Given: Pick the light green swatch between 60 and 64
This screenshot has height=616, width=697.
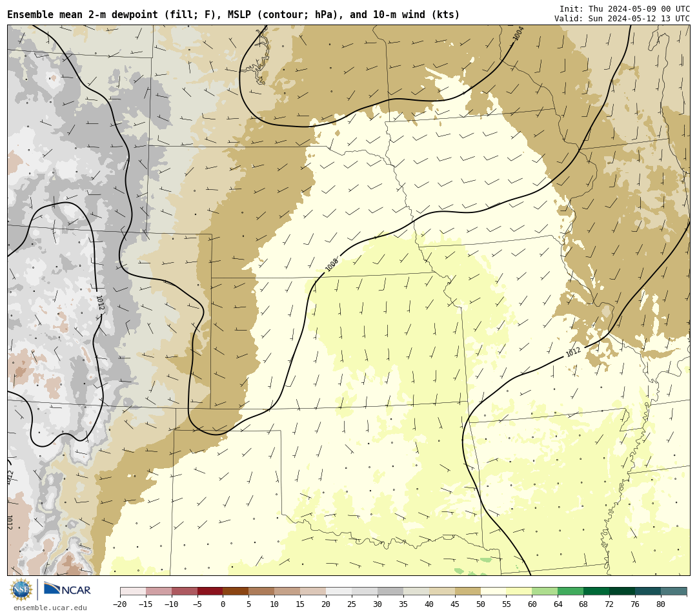Looking at the screenshot, I should point(545,591).
